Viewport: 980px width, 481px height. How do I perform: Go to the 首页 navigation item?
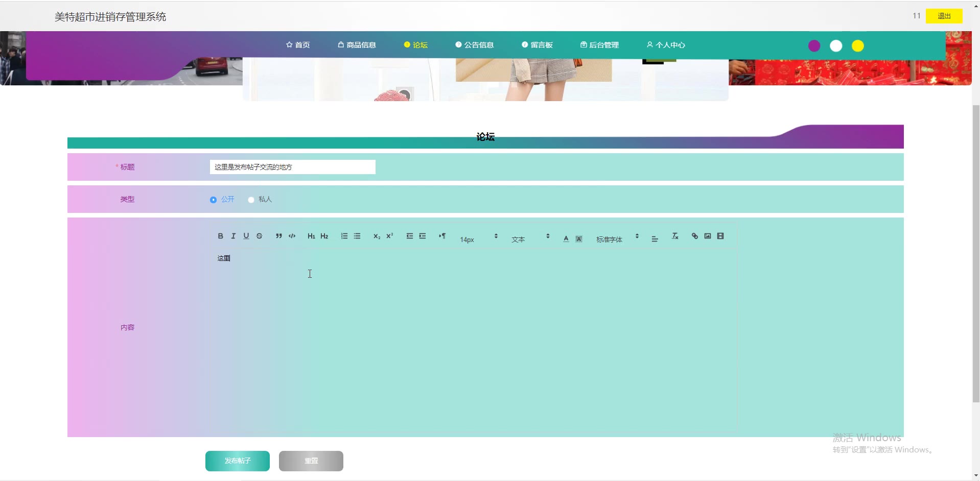[x=298, y=45]
